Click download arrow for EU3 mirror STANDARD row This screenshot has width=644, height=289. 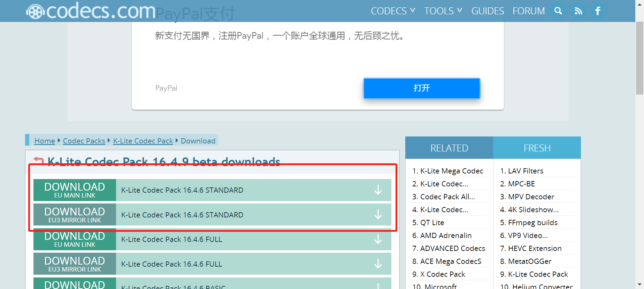(x=378, y=215)
